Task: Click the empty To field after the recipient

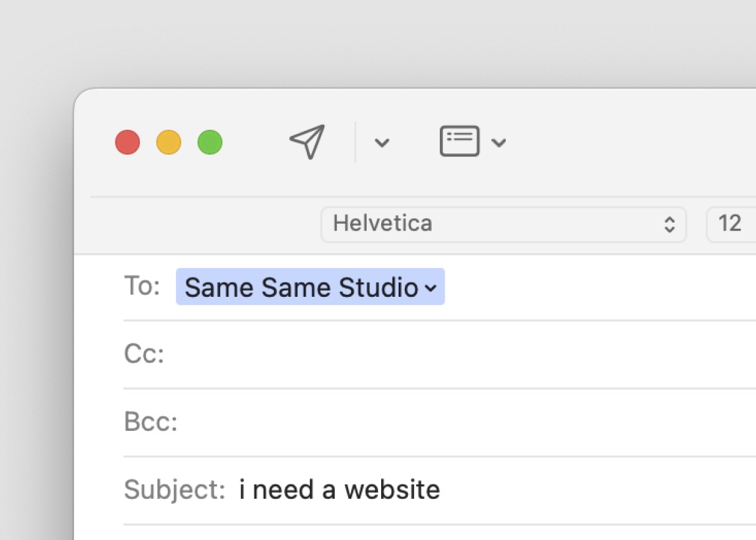Action: [593, 287]
